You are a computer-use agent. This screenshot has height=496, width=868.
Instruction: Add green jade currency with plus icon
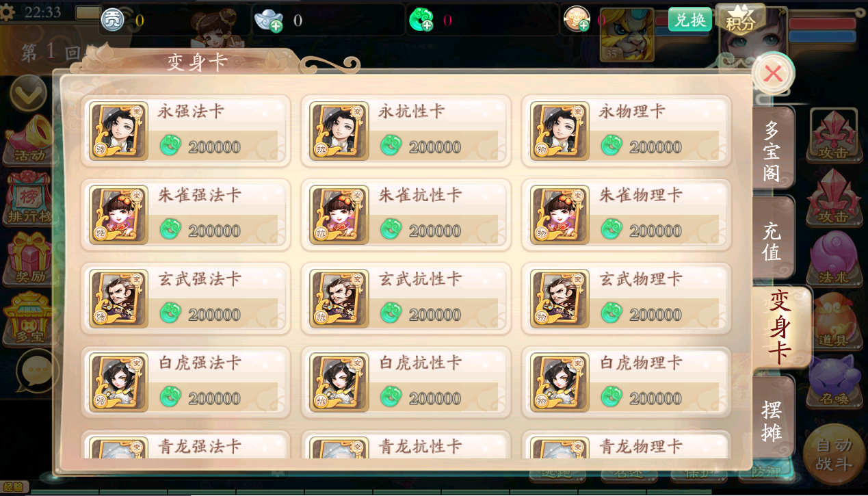pos(421,21)
